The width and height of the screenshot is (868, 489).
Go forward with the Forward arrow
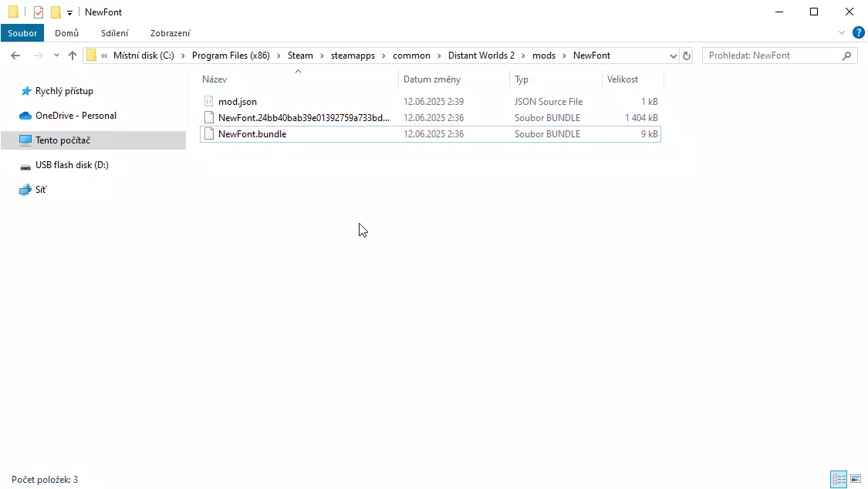point(39,56)
